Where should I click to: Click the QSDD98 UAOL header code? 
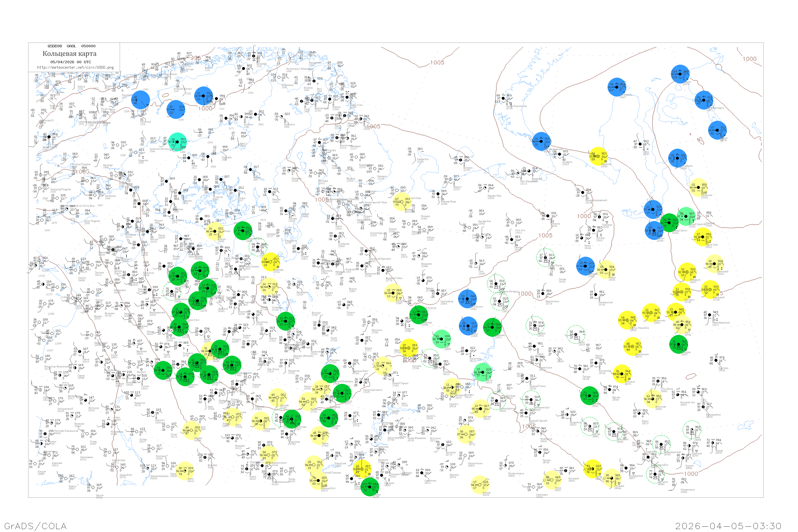pos(71,46)
